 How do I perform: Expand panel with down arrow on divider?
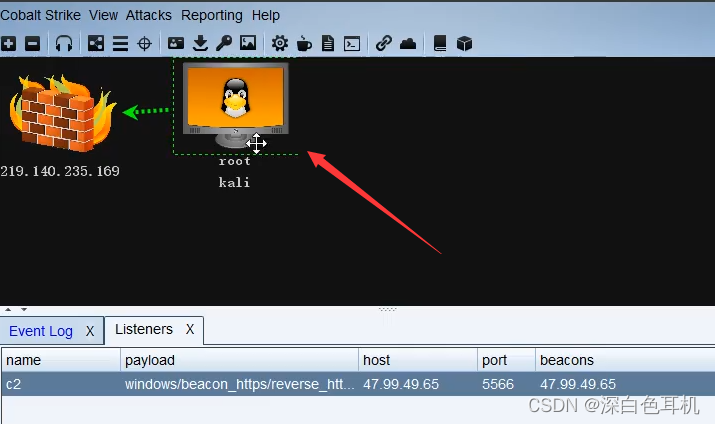click(x=24, y=310)
